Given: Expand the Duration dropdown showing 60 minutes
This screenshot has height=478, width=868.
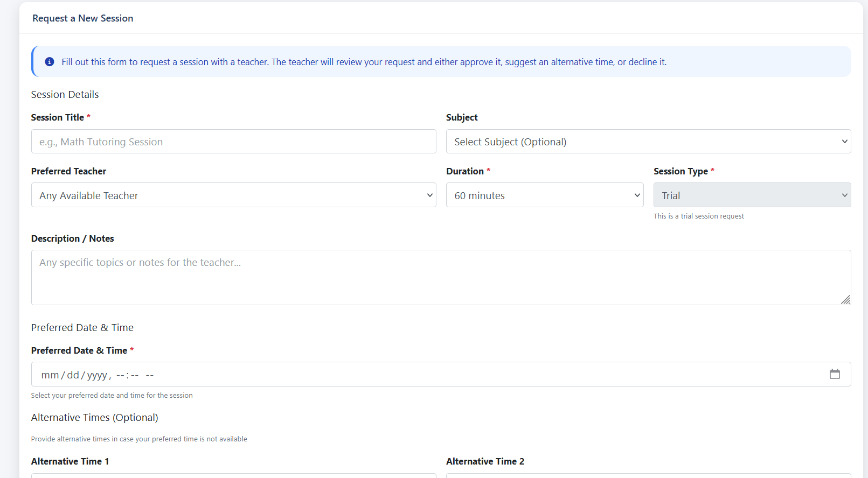Looking at the screenshot, I should pyautogui.click(x=545, y=195).
